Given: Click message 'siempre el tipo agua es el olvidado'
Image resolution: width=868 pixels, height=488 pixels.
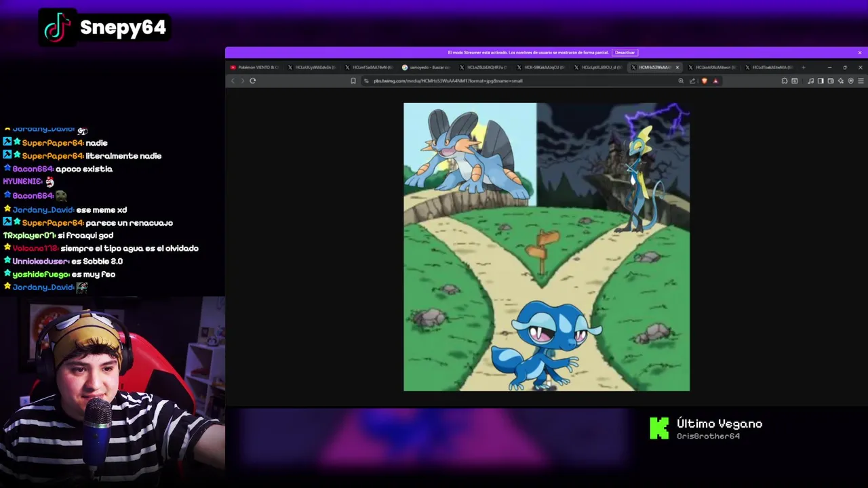Looking at the screenshot, I should tap(130, 248).
